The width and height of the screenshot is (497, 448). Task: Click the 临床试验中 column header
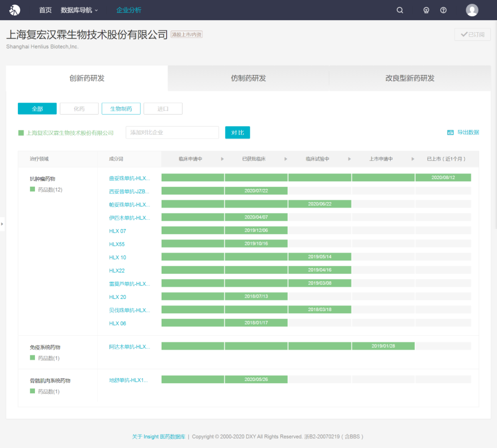click(317, 159)
